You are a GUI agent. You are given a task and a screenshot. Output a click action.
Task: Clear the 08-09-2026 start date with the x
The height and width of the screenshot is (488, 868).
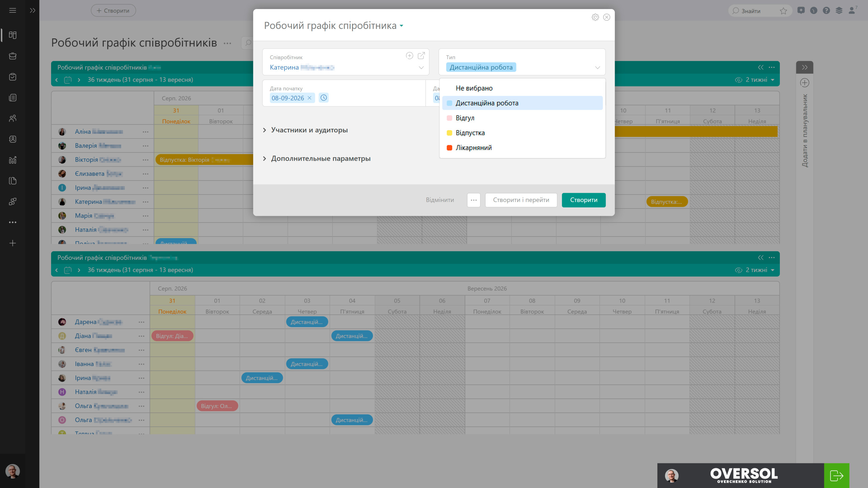[309, 98]
